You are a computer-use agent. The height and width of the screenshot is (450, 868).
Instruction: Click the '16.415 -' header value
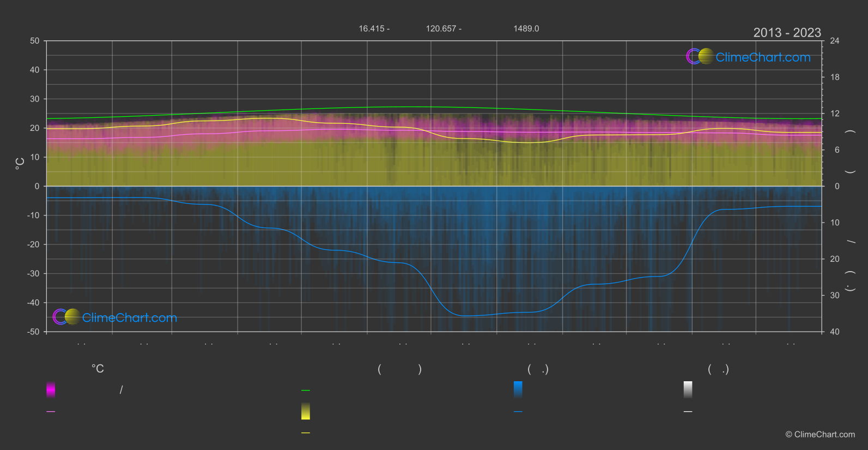pos(374,28)
